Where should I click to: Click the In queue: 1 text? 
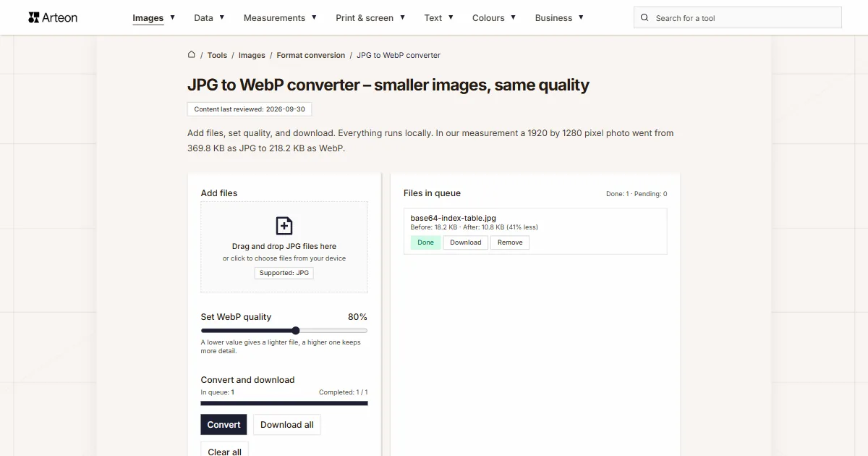coord(217,392)
